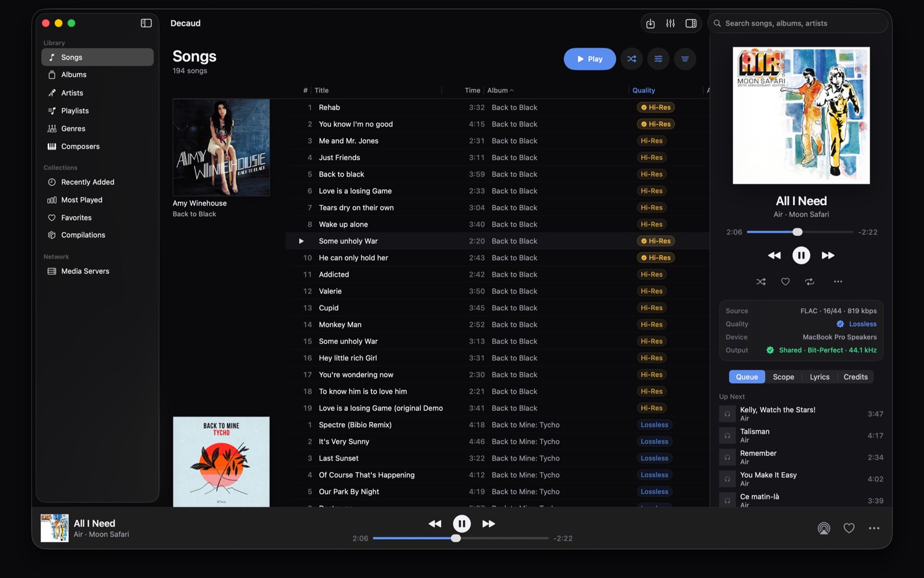The height and width of the screenshot is (578, 924).
Task: Switch to the Lyrics tab
Action: [819, 377]
